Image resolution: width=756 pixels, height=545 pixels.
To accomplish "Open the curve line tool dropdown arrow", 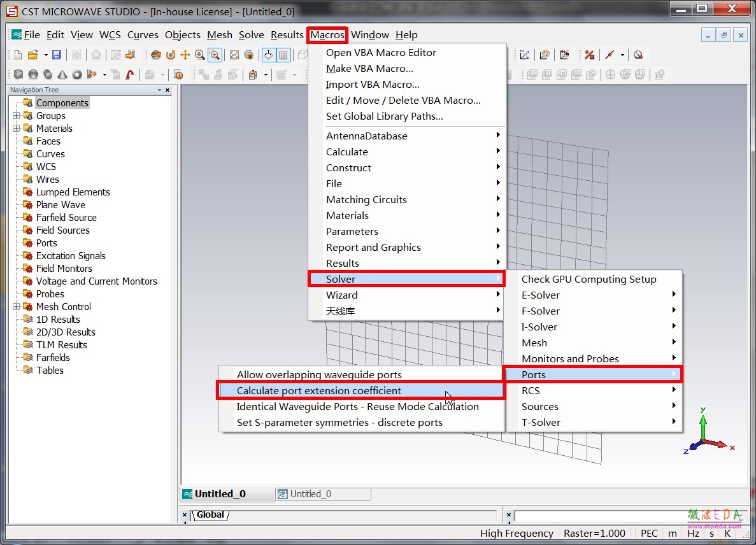I will pos(622,55).
